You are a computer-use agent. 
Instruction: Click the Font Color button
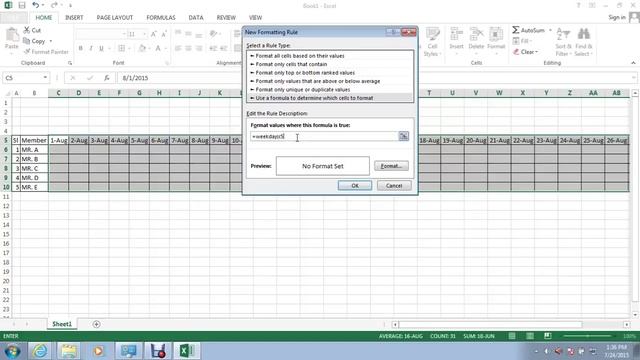pos(158,48)
